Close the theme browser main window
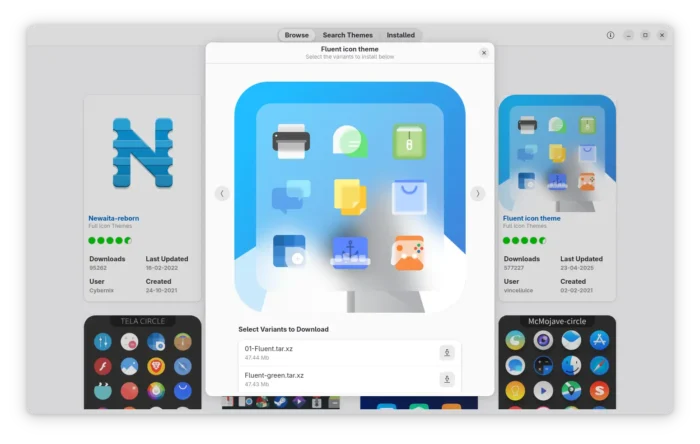The width and height of the screenshot is (700, 444). click(662, 35)
